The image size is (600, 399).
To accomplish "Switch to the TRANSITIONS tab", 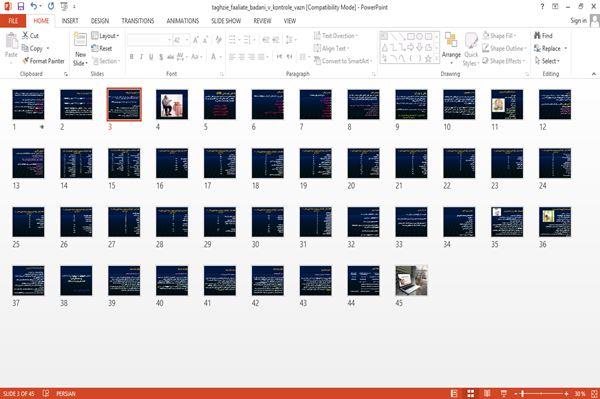I will point(138,21).
